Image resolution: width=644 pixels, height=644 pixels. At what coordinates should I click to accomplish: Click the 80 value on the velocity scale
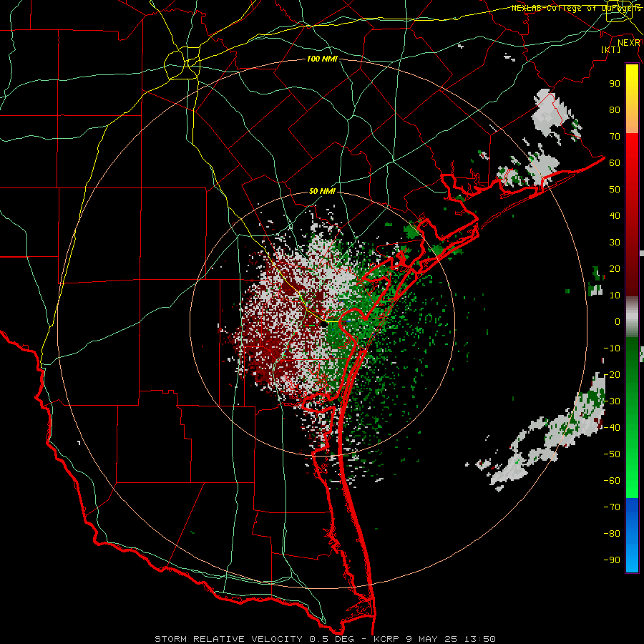(615, 109)
